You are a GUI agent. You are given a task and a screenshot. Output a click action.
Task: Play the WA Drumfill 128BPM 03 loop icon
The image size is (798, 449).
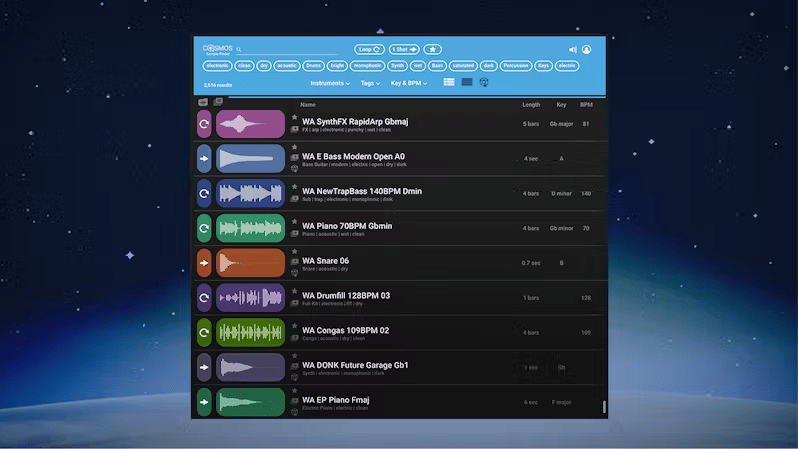coord(204,298)
